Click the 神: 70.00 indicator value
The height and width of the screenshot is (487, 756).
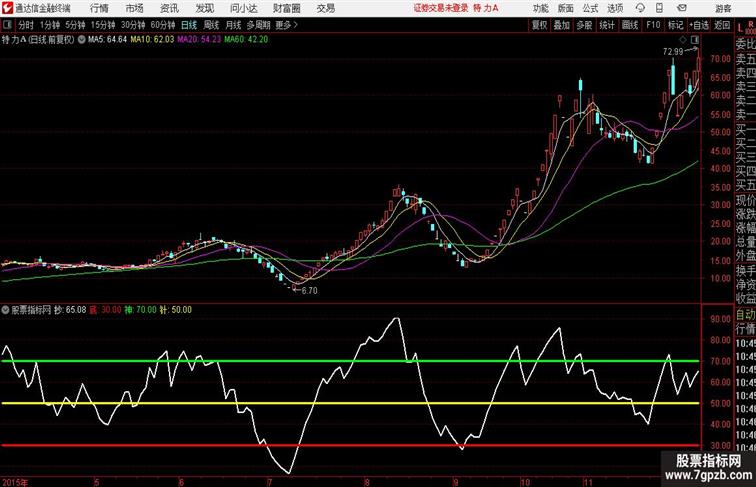coord(141,310)
